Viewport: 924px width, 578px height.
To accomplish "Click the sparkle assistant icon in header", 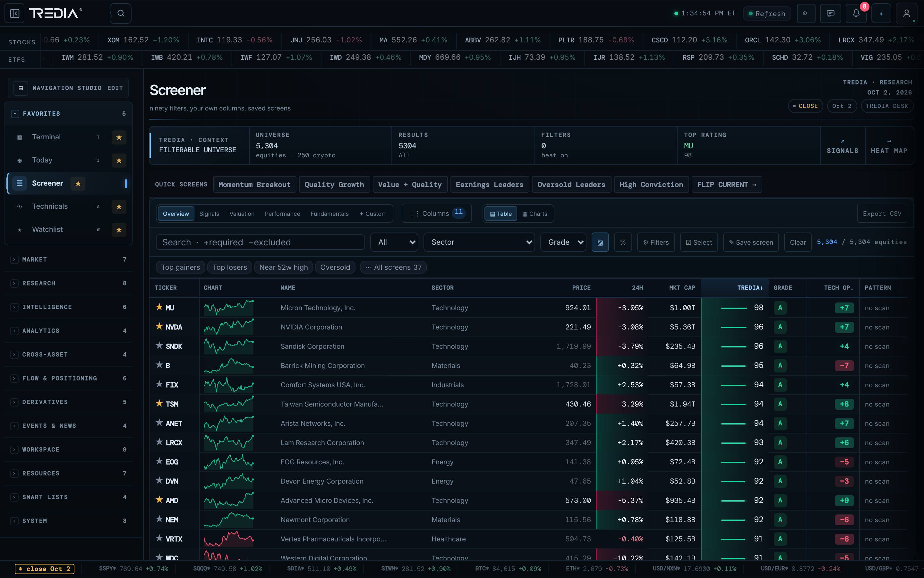I will 881,13.
